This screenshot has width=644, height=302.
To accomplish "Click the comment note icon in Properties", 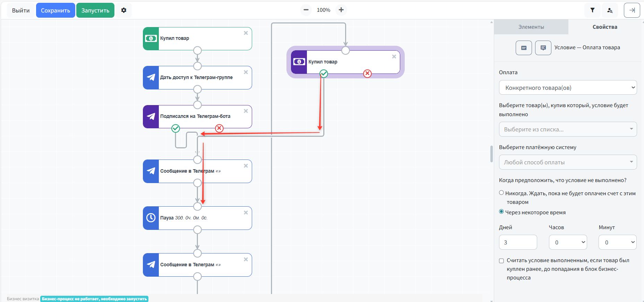I will click(543, 48).
